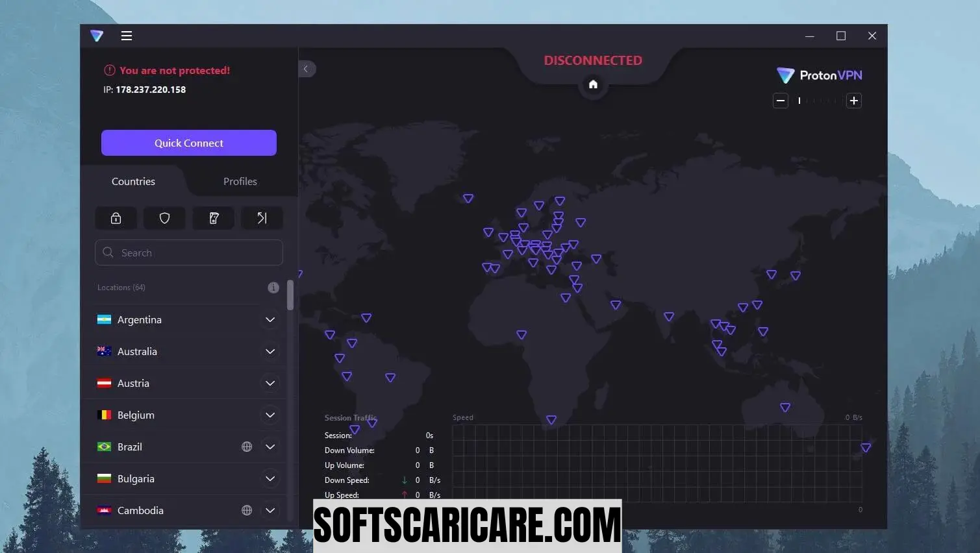Adjust the map zoom slider
Image resolution: width=980 pixels, height=553 pixels.
coord(817,101)
